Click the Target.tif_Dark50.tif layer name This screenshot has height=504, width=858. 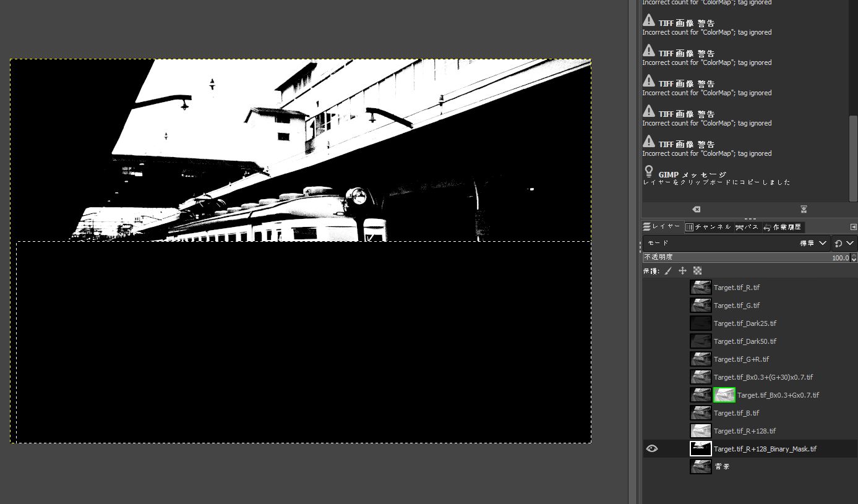745,341
